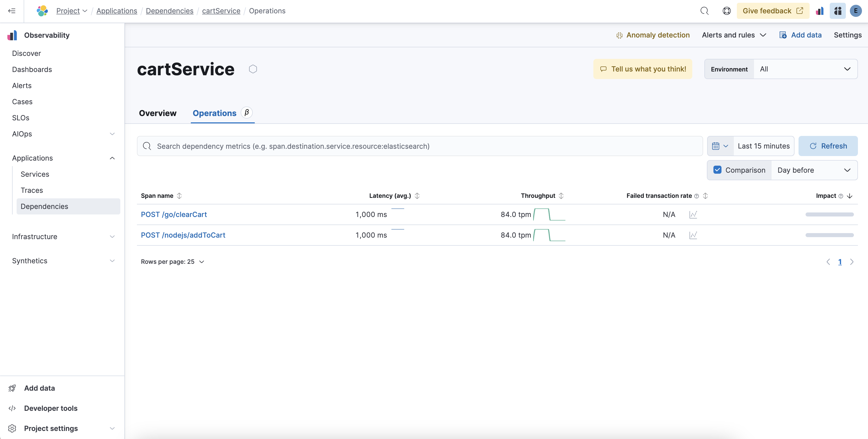
Task: Open the Project breadcrumb dropdown
Action: [71, 11]
